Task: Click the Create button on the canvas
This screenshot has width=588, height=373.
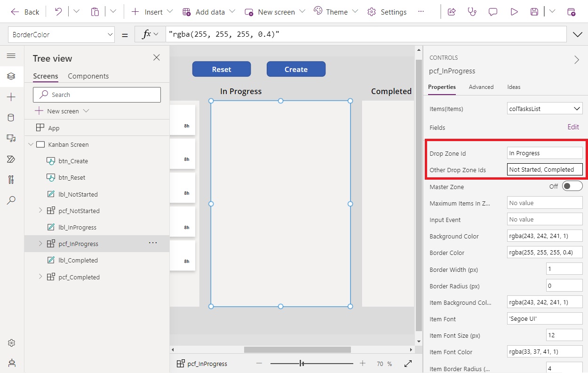Action: [296, 69]
